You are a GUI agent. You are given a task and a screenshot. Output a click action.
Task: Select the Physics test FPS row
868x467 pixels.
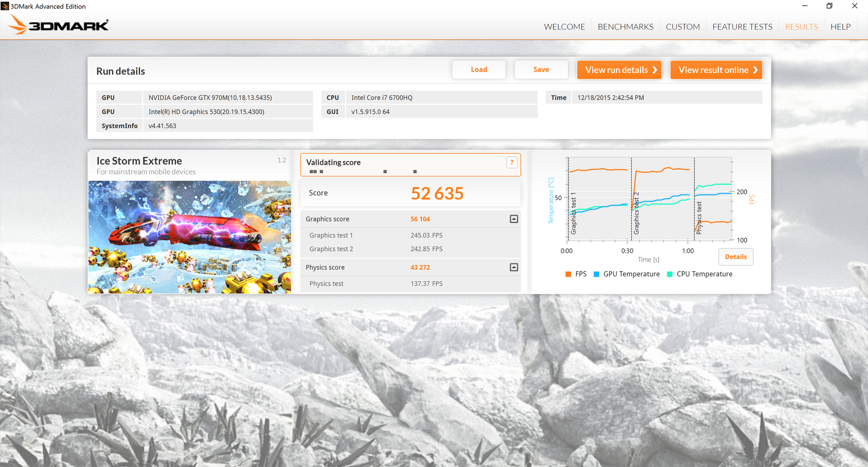coord(410,284)
